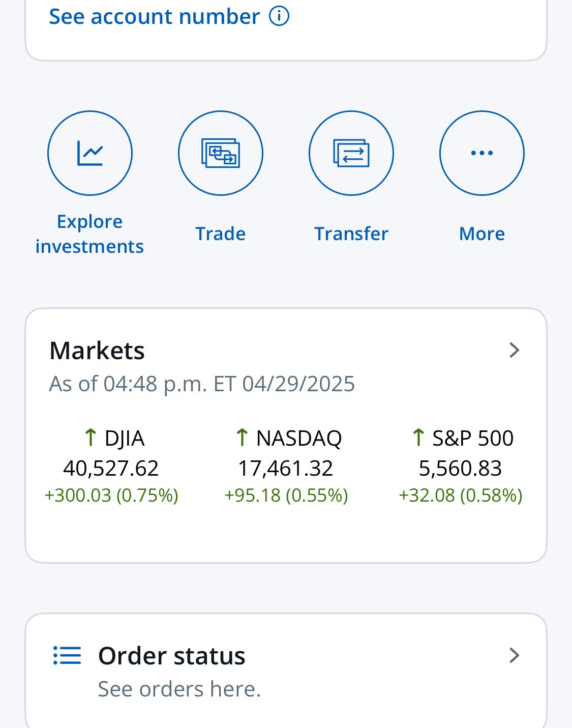Select the NASDAQ value 17,461.32
Viewport: 572px width, 728px height.
286,468
